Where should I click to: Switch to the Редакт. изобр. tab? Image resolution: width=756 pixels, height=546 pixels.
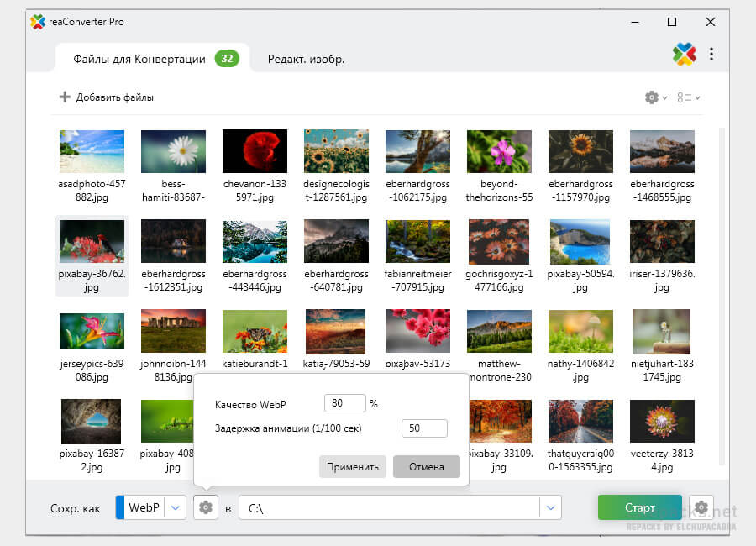click(x=306, y=59)
